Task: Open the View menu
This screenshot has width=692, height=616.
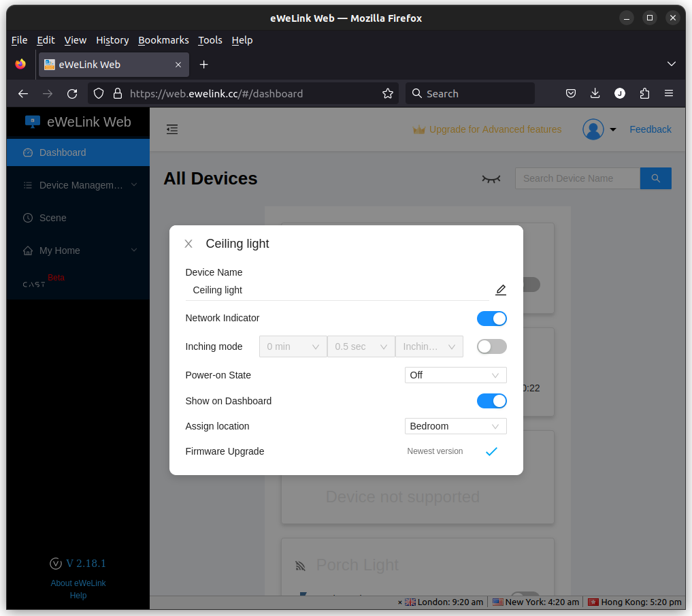Action: [x=76, y=40]
